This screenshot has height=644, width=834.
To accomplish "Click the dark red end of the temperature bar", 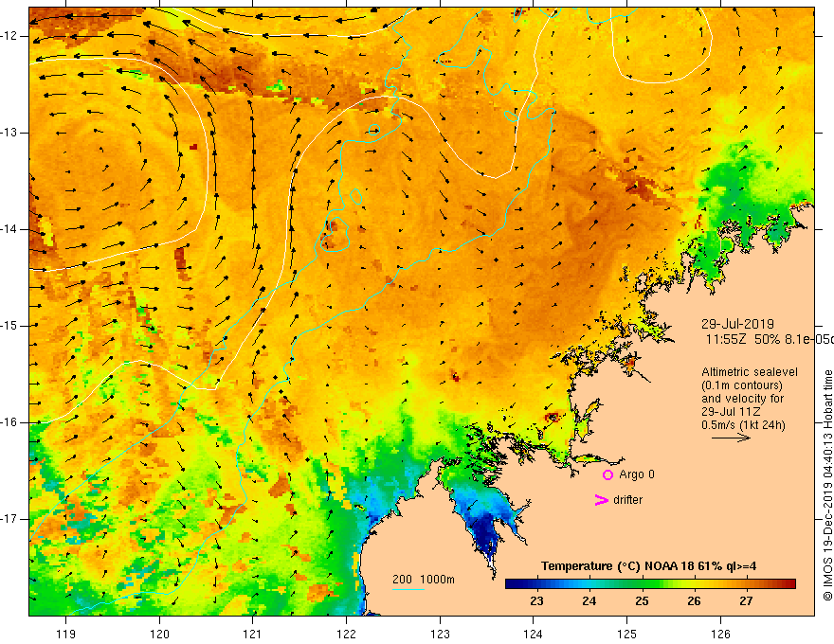I will pyautogui.click(x=789, y=584).
